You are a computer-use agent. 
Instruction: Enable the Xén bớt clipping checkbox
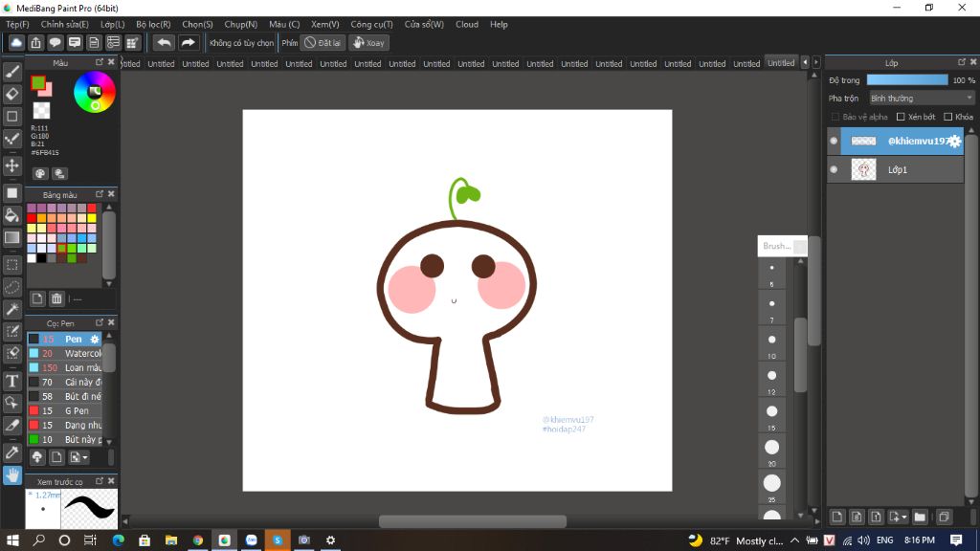[x=900, y=117]
